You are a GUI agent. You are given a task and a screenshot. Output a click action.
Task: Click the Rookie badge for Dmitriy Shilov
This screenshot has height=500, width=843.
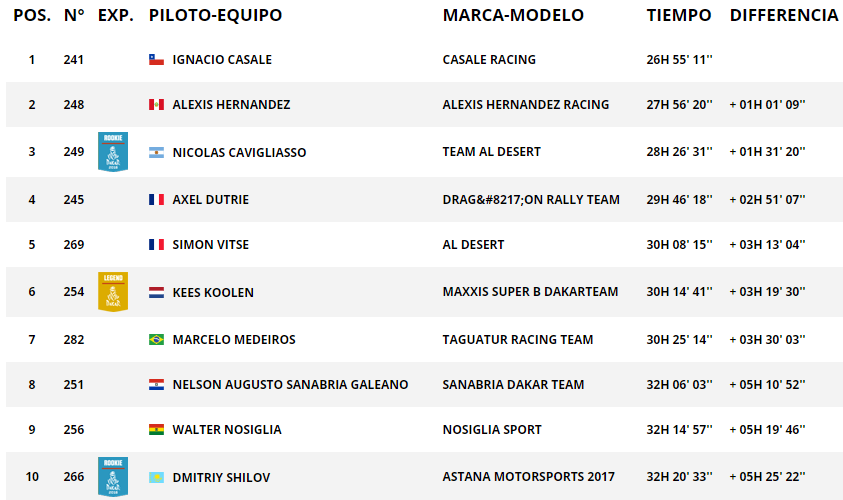click(x=113, y=476)
